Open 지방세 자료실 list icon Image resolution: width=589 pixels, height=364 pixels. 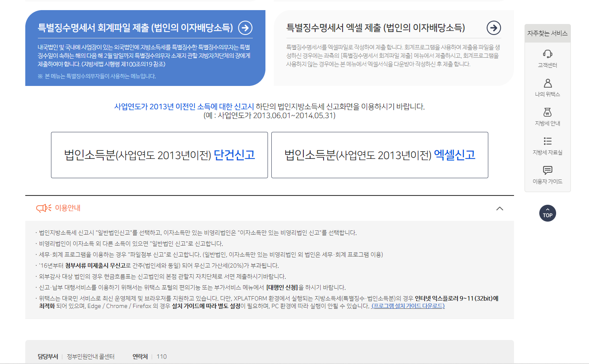(x=548, y=141)
